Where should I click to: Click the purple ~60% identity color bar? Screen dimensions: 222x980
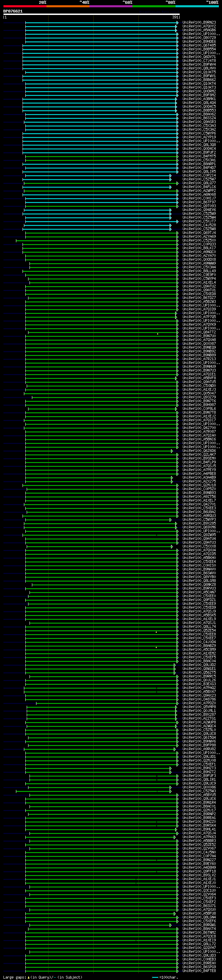point(111,6)
